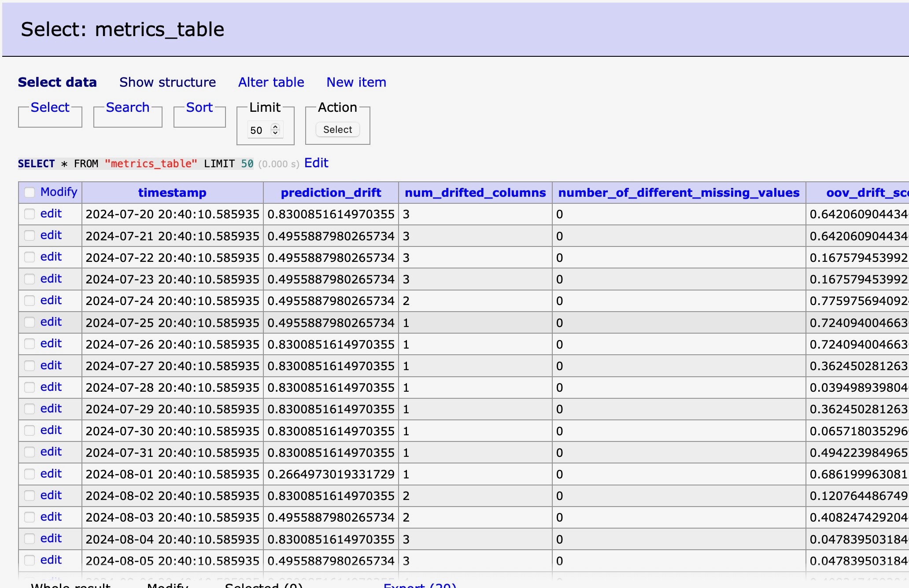
Task: Click the New item button
Action: 357,83
